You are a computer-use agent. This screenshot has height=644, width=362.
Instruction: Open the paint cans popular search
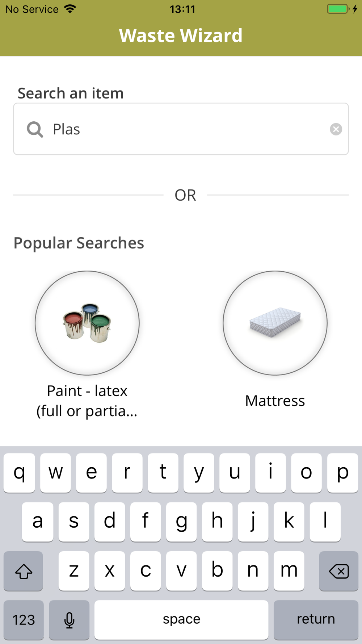tap(87, 323)
